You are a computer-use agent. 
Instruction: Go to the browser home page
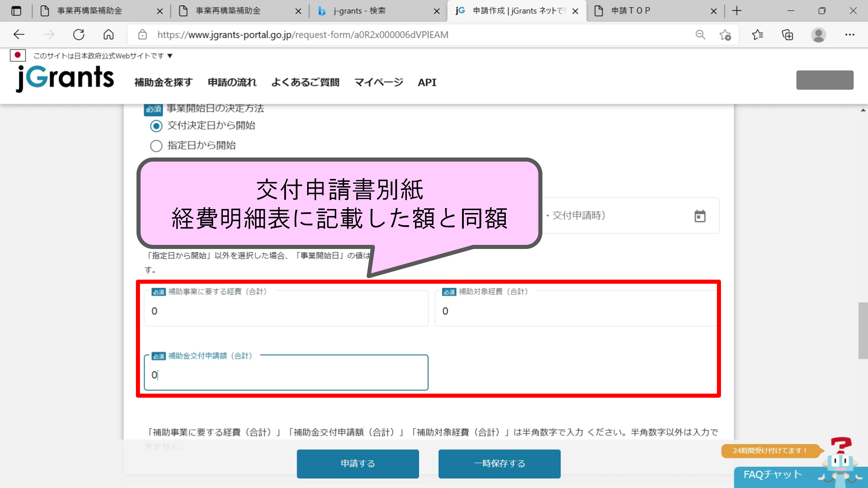(x=108, y=34)
